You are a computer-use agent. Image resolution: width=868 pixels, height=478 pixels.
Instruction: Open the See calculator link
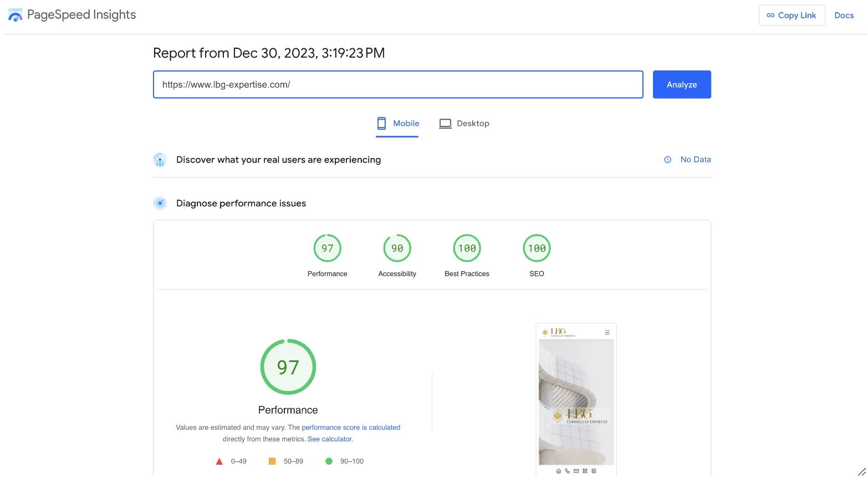330,439
